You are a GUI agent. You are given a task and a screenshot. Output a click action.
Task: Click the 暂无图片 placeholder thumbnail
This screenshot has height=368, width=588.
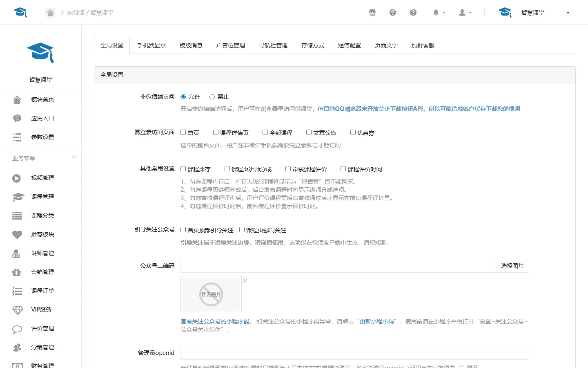coord(211,294)
